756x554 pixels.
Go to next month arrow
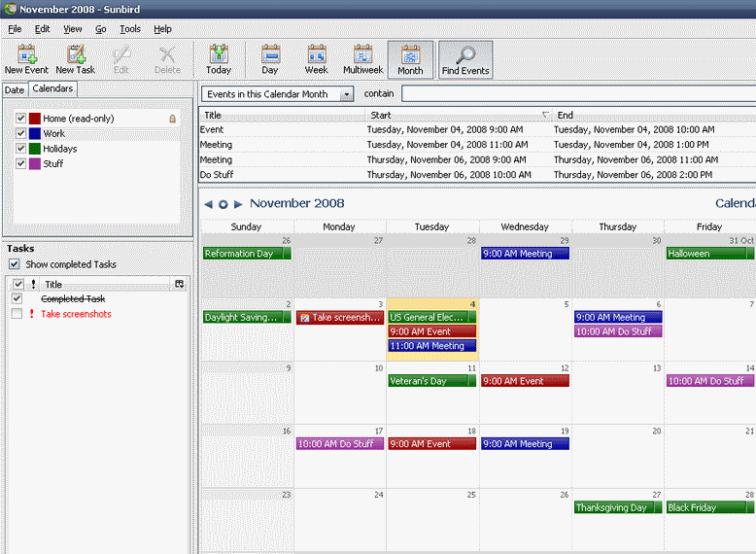[238, 204]
